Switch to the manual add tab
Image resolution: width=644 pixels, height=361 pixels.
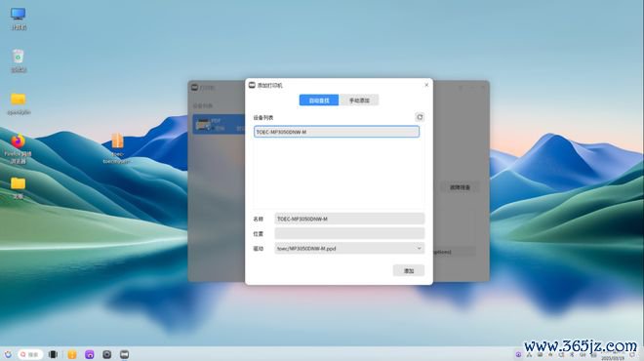tap(359, 100)
